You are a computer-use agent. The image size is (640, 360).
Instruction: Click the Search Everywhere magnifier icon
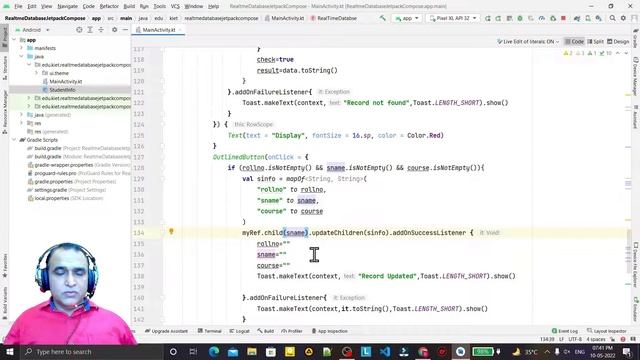coord(613,18)
